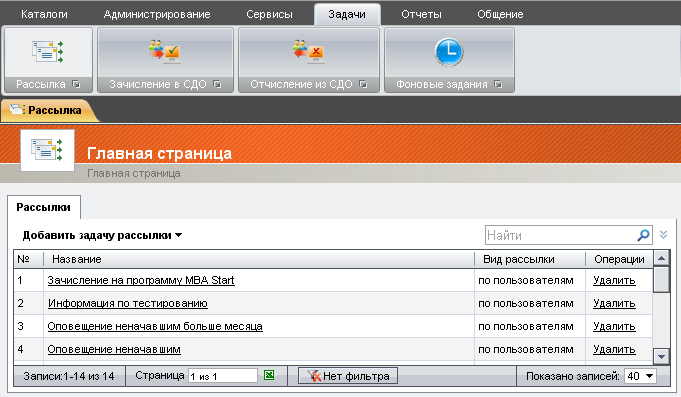Click Удалить for Оповещение неначавшим больше месяца
The height and width of the screenshot is (397, 681).
pos(614,326)
